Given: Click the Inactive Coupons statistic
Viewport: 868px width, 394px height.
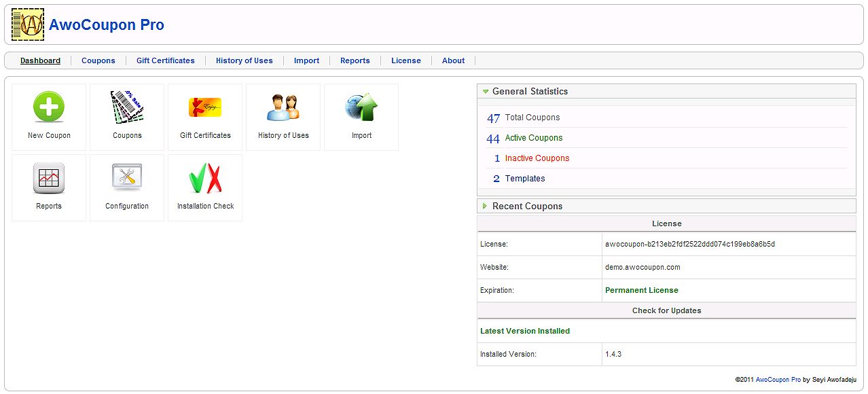Looking at the screenshot, I should coord(537,158).
